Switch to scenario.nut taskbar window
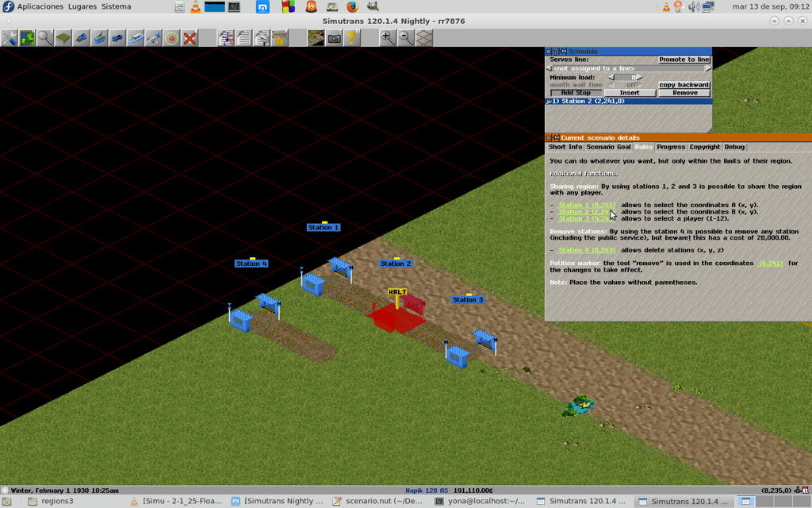 pyautogui.click(x=380, y=502)
